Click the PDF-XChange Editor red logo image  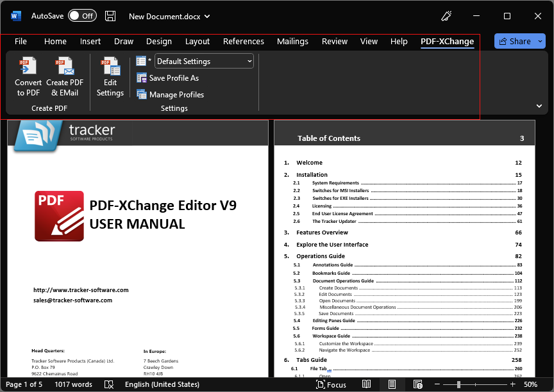(x=60, y=216)
